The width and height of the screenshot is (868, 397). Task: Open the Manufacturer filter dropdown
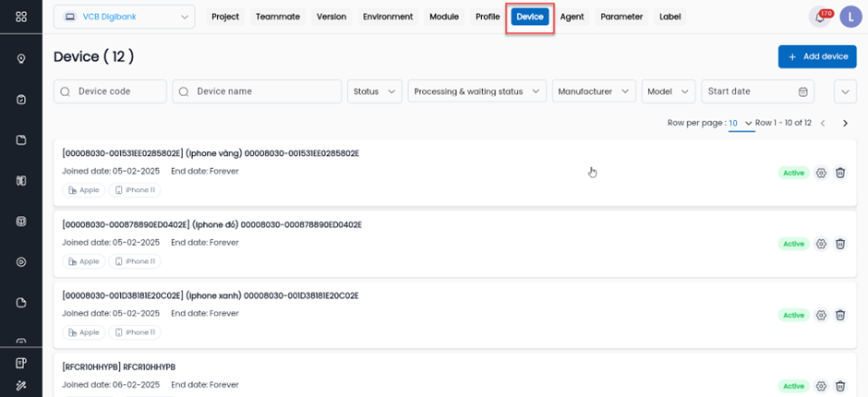595,91
